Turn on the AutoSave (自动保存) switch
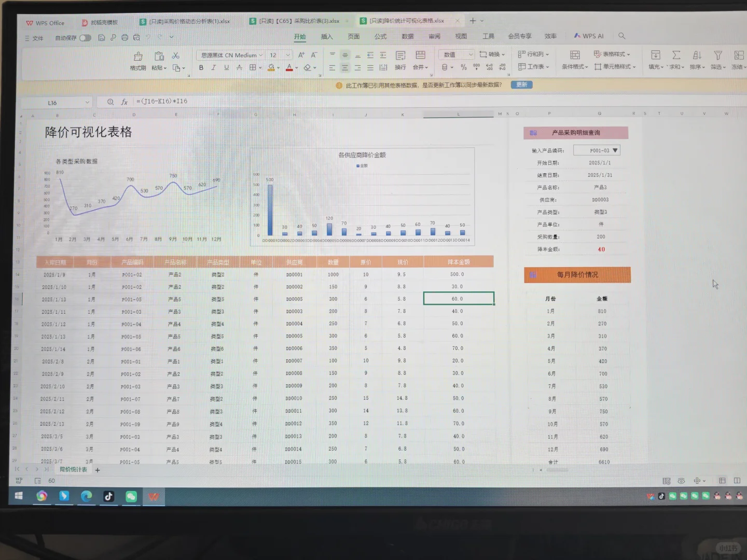 click(x=86, y=37)
